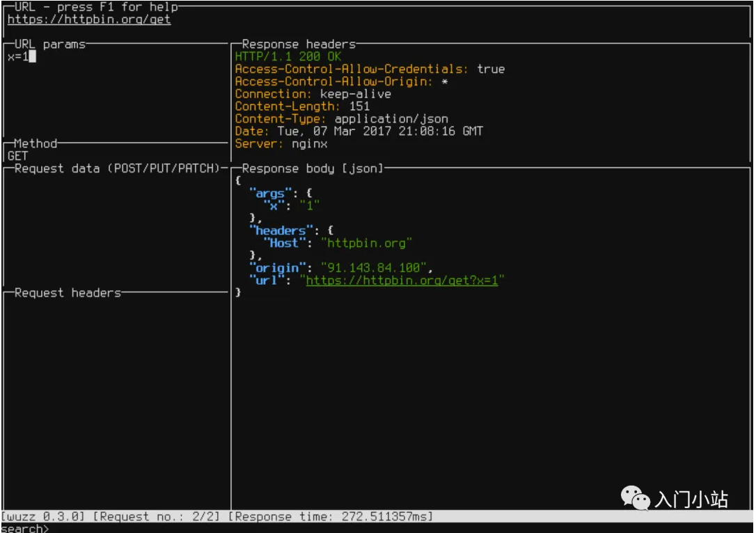Click the WeChat logo watermark icon
Screen dimensions: 756x533
(x=636, y=498)
